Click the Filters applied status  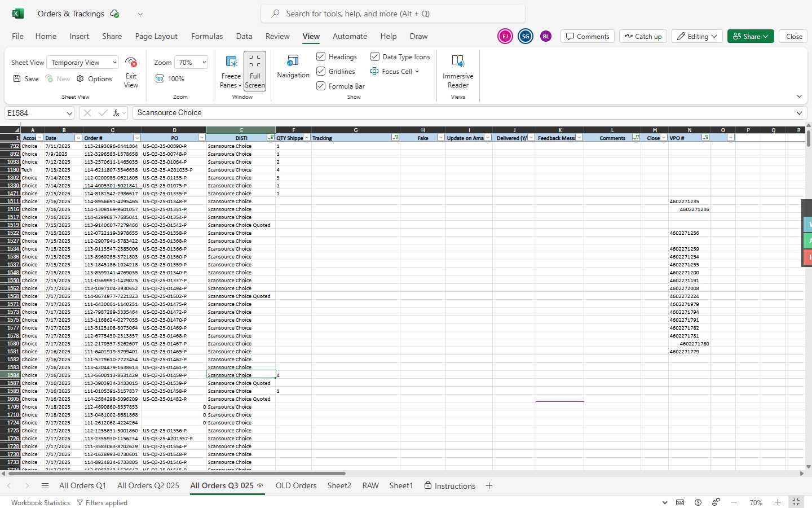102,502
